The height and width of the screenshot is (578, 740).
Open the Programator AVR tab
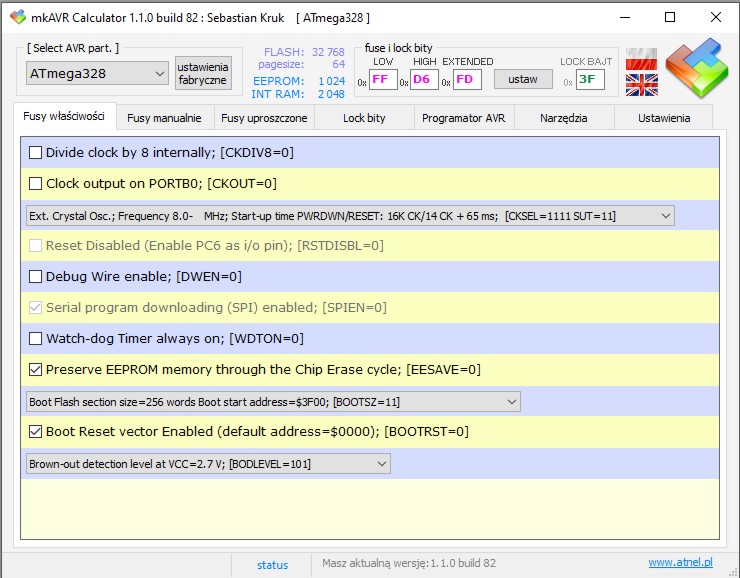point(463,118)
